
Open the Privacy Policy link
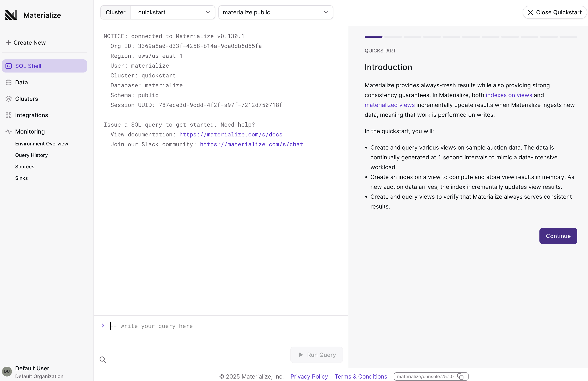309,376
